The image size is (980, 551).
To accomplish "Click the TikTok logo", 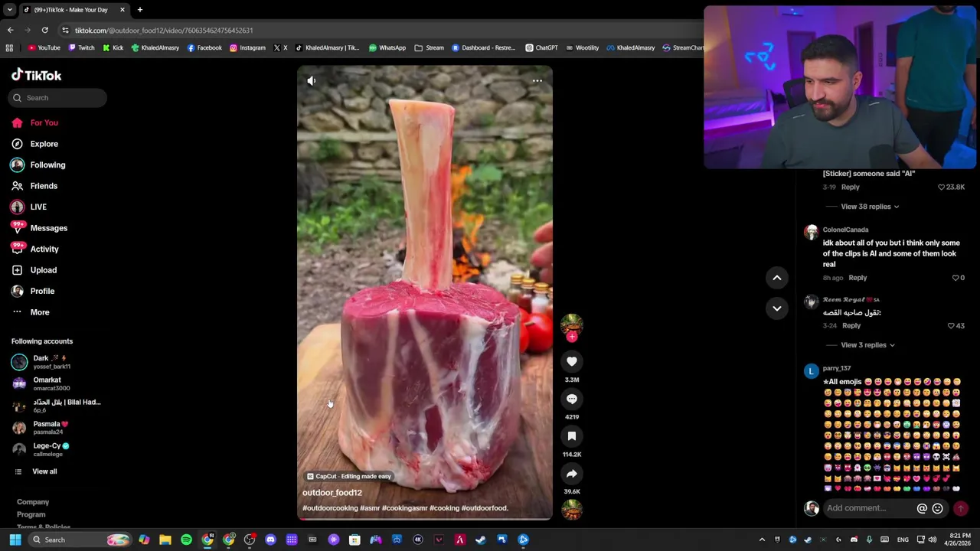I will [36, 75].
